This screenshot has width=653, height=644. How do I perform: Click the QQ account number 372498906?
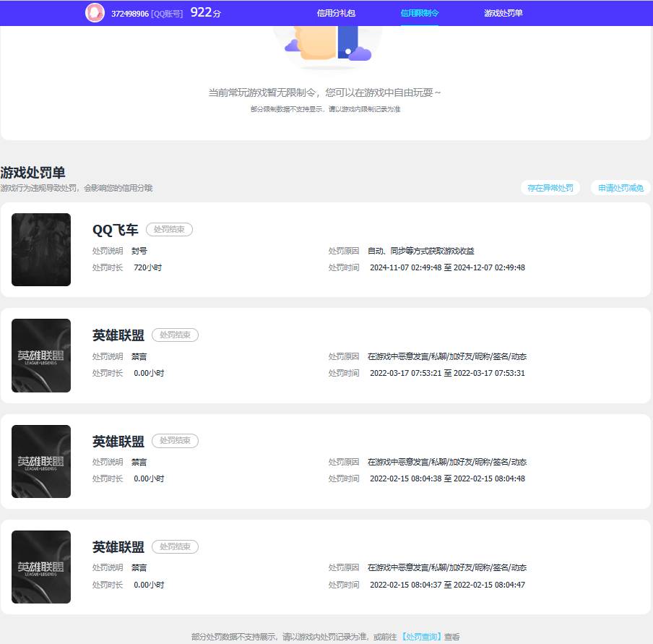pyautogui.click(x=130, y=14)
